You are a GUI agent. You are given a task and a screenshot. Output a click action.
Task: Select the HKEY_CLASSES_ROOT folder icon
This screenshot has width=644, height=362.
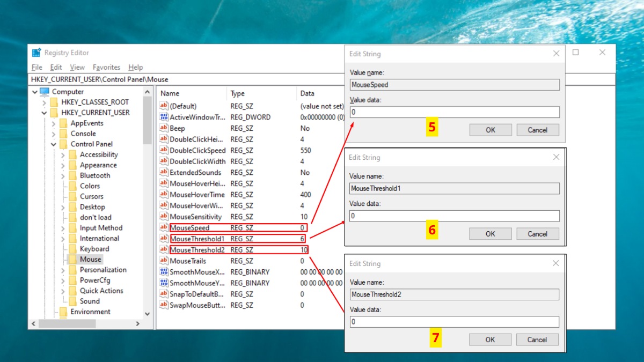[x=54, y=102]
